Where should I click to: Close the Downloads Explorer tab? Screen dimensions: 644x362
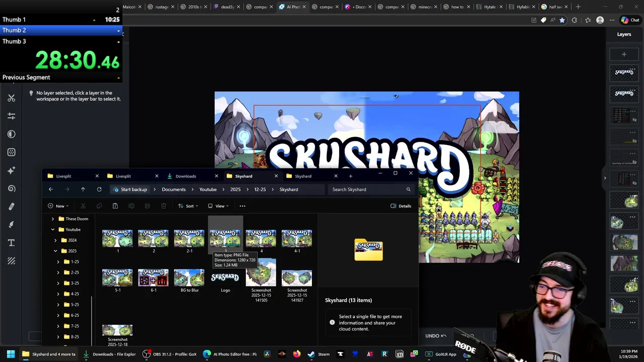click(216, 176)
